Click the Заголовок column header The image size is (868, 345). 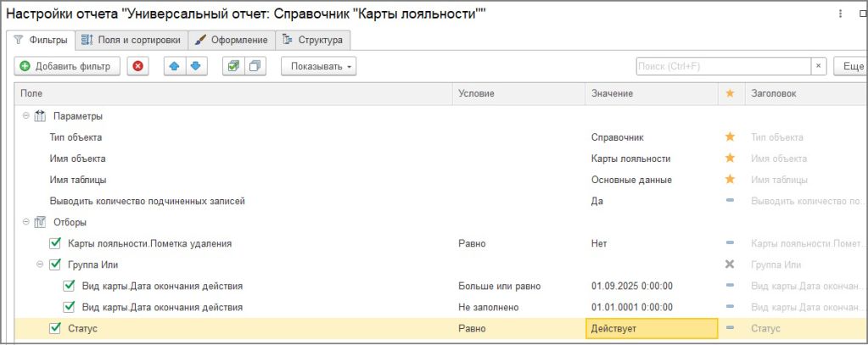click(806, 93)
